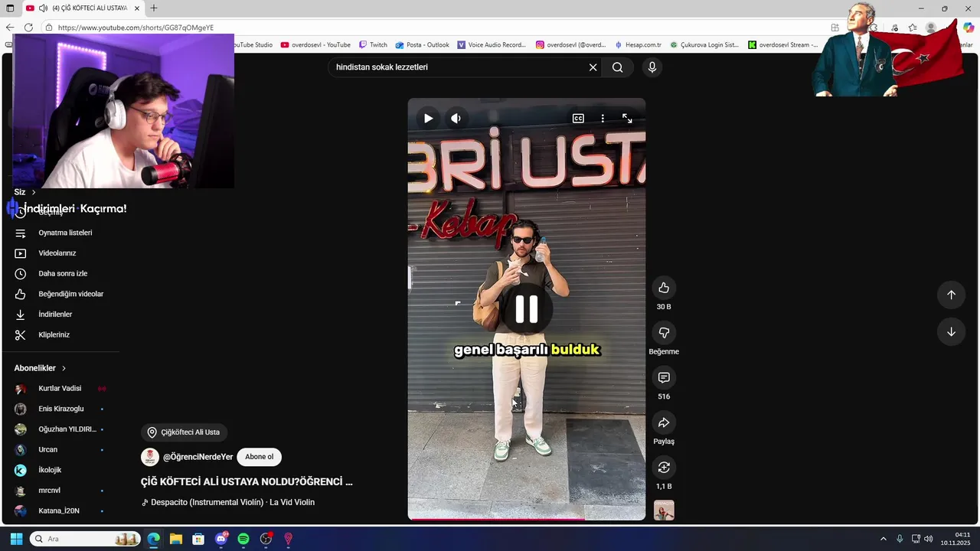Run search with magnifier icon
This screenshot has height=551, width=980.
pyautogui.click(x=617, y=67)
